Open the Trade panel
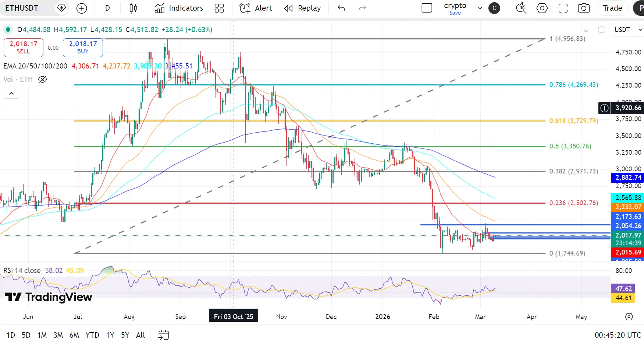The height and width of the screenshot is (344, 644). 612,8
